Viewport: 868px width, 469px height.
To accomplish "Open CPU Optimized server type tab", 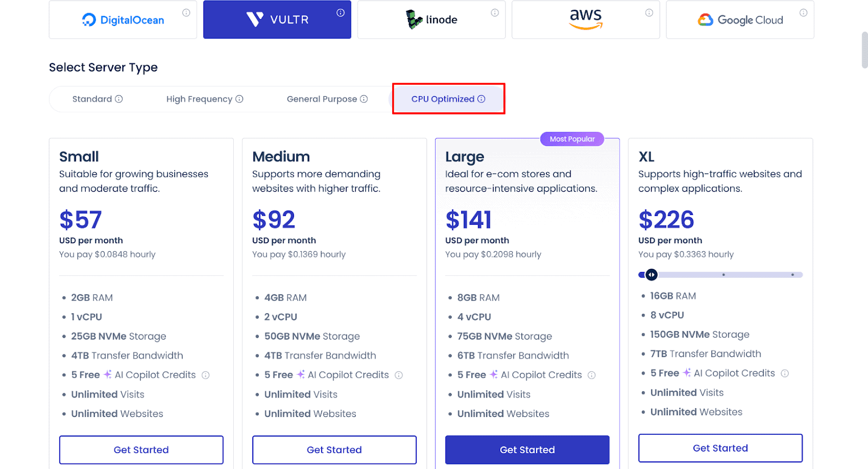I will click(x=443, y=99).
